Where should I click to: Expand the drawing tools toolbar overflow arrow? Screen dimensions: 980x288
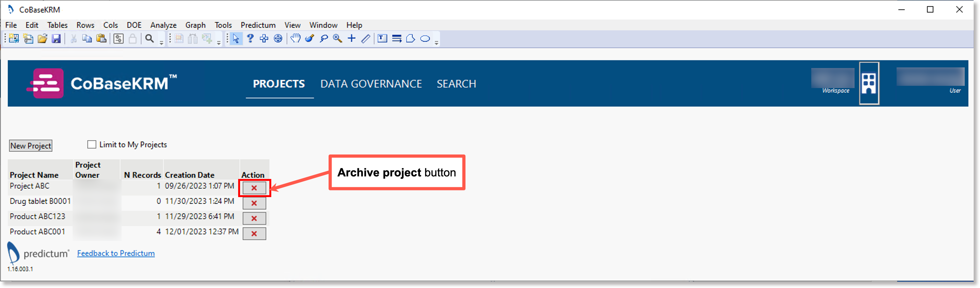[x=437, y=43]
